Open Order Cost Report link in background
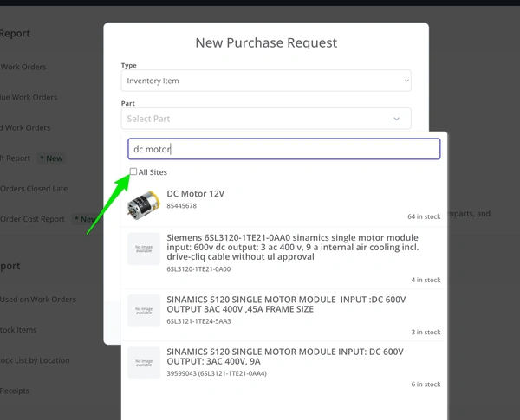520x420 pixels. pyautogui.click(x=32, y=219)
